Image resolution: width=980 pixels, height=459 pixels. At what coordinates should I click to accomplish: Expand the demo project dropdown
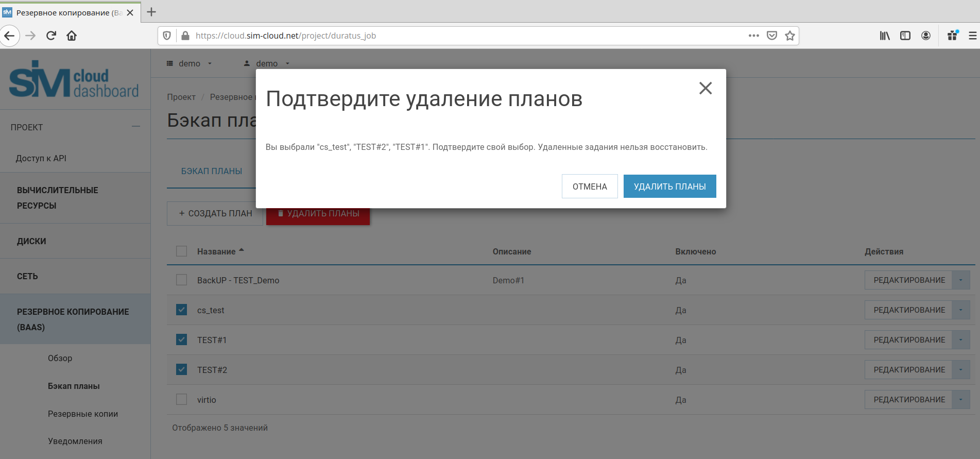point(189,63)
